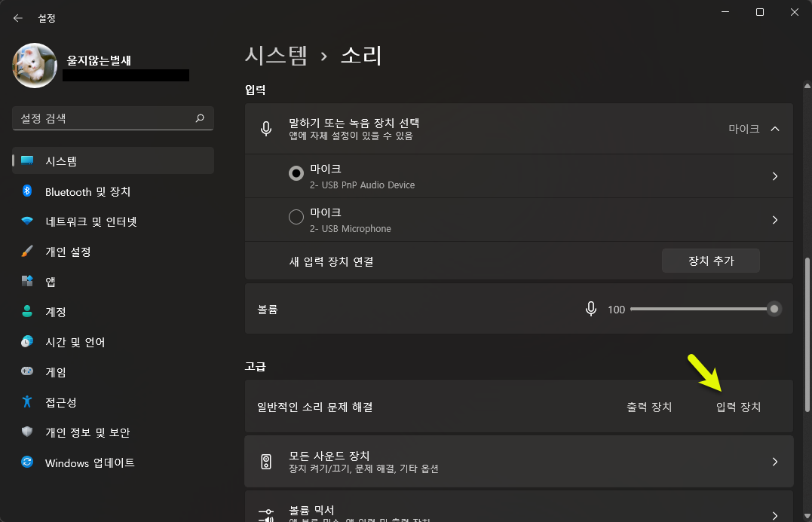Click the 앱 icon in sidebar
This screenshot has width=812, height=522.
tap(27, 281)
